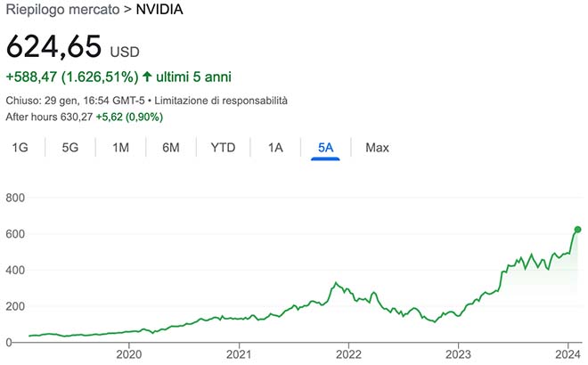This screenshot has width=588, height=365.
Task: Click the 2020 x-axis label
Action: tap(129, 353)
